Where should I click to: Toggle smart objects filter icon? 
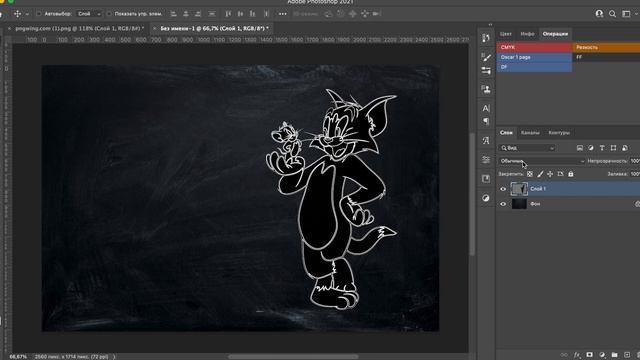tap(624, 148)
